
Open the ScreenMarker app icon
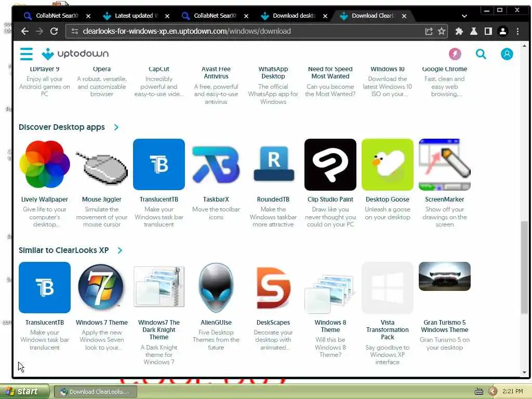tap(445, 165)
